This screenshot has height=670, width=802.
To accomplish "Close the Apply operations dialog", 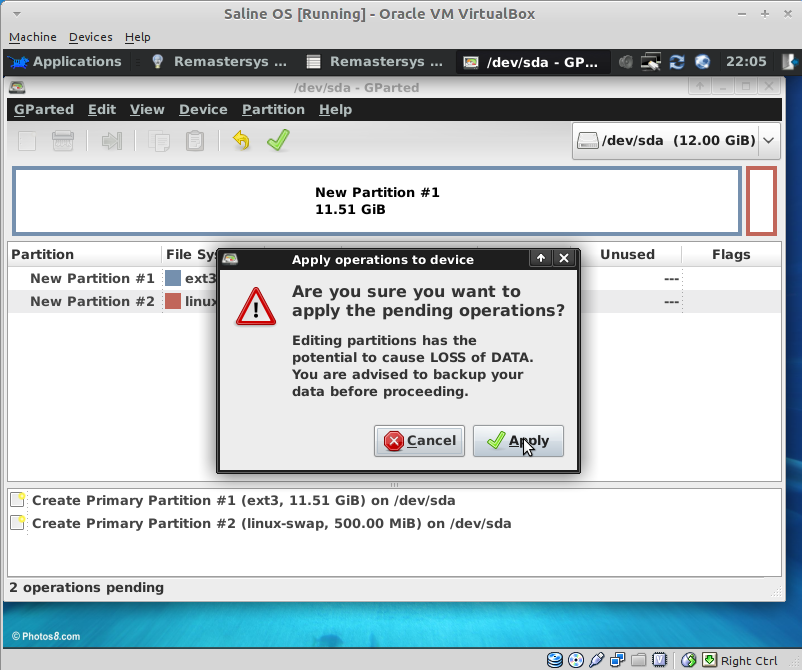I will pos(564,258).
